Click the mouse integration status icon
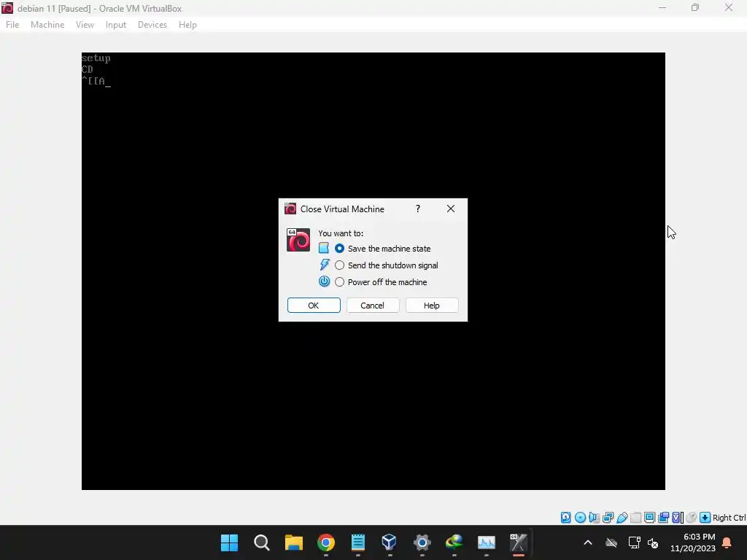Viewport: 747px width, 560px height. coord(692,518)
